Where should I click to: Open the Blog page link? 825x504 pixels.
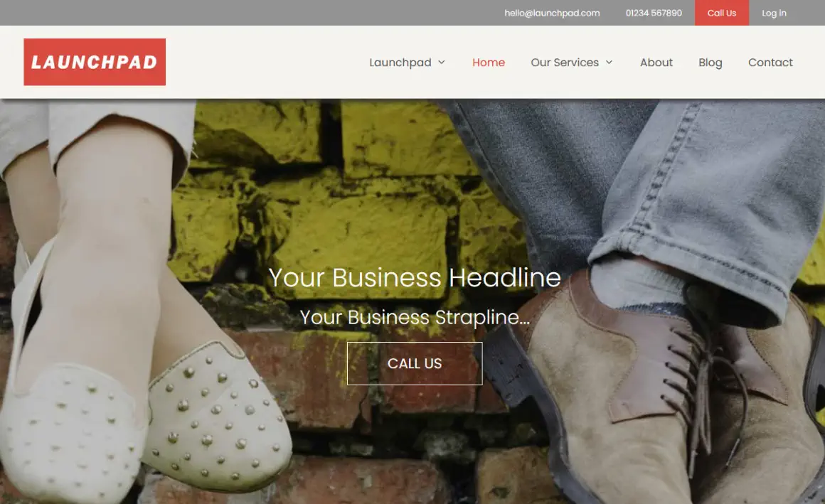click(x=710, y=63)
